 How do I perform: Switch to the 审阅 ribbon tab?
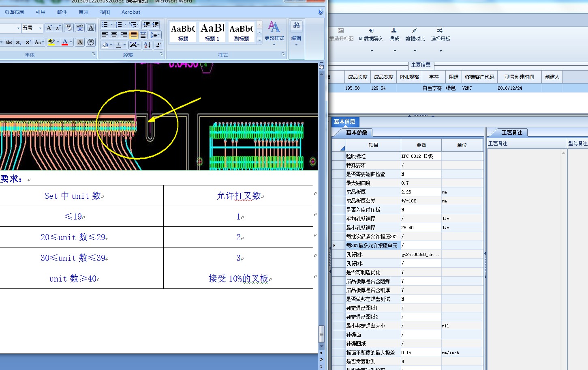83,12
